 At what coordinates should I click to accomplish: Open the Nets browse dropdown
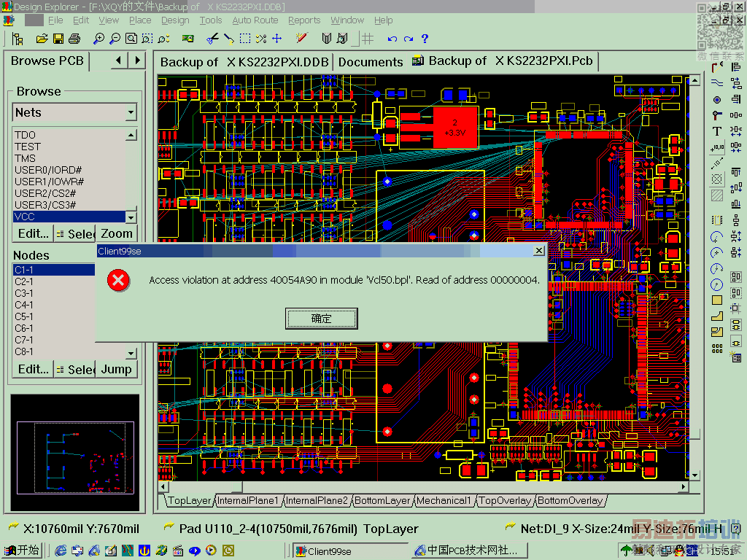[x=131, y=113]
